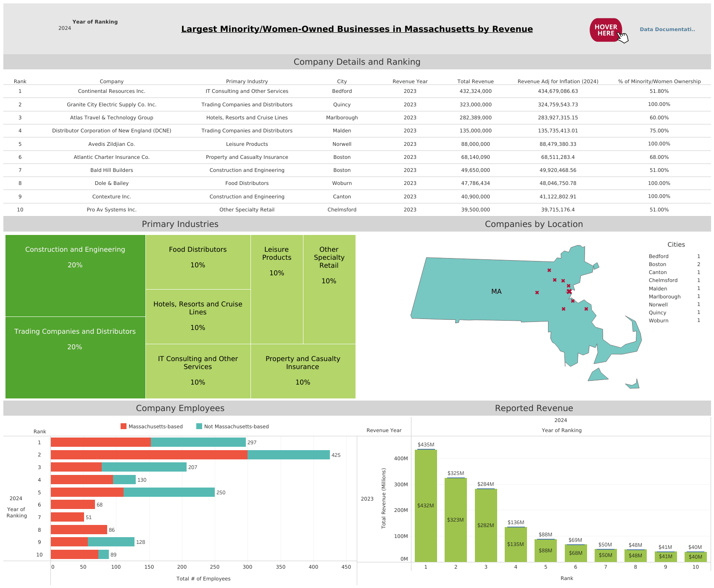Select the Other Specialty Retail treemap tile
Screen dimensions: 714x588
point(329,289)
